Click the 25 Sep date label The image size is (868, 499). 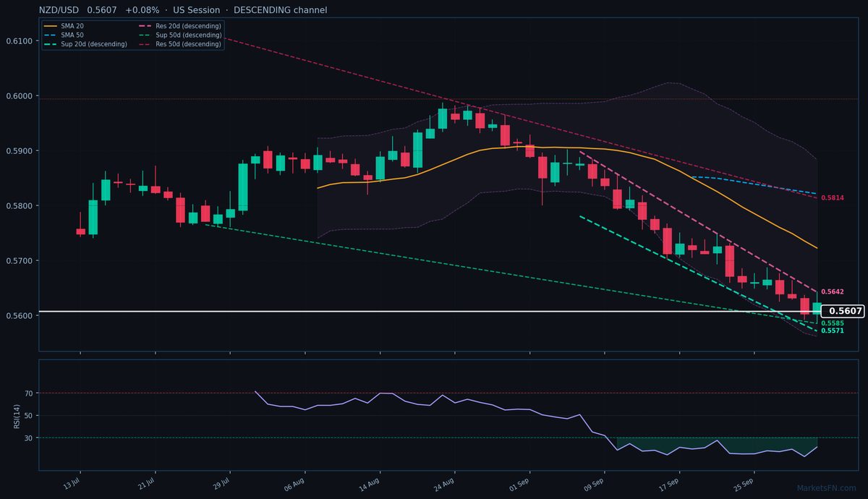click(x=744, y=483)
